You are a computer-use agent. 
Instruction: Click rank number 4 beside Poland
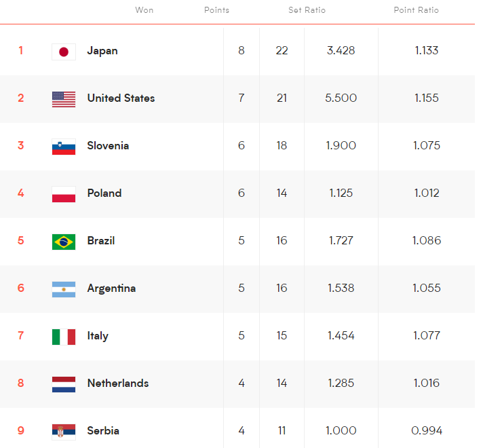tap(21, 193)
